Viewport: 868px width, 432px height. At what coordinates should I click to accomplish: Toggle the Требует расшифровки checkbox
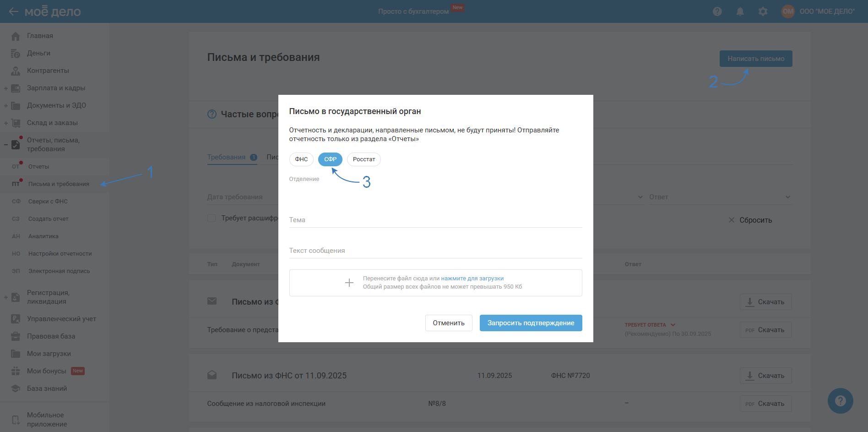[212, 218]
